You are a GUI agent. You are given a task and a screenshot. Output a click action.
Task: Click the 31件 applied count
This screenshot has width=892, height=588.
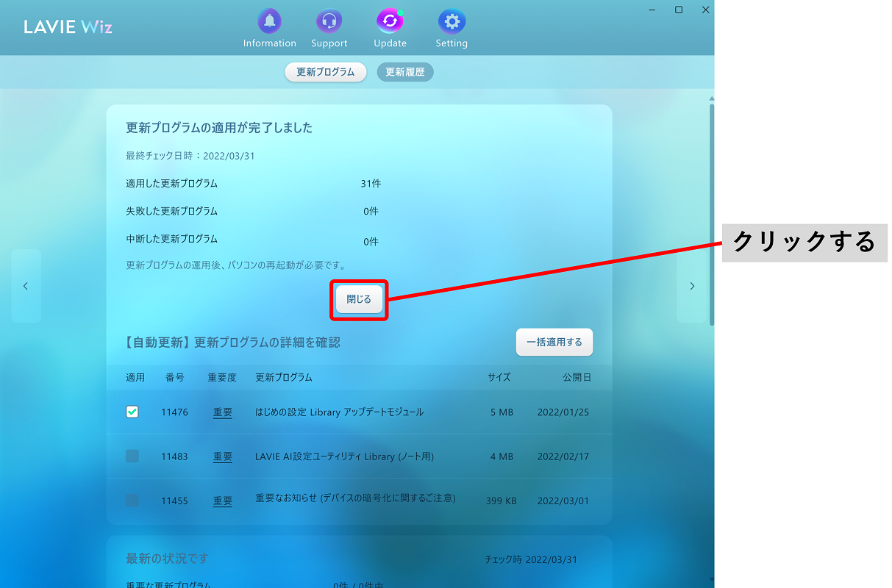371,184
